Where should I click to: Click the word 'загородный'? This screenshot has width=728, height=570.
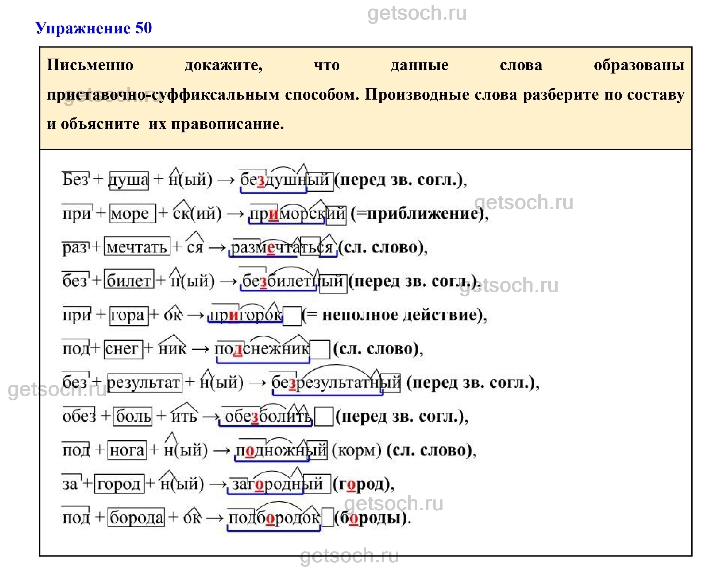(x=277, y=484)
